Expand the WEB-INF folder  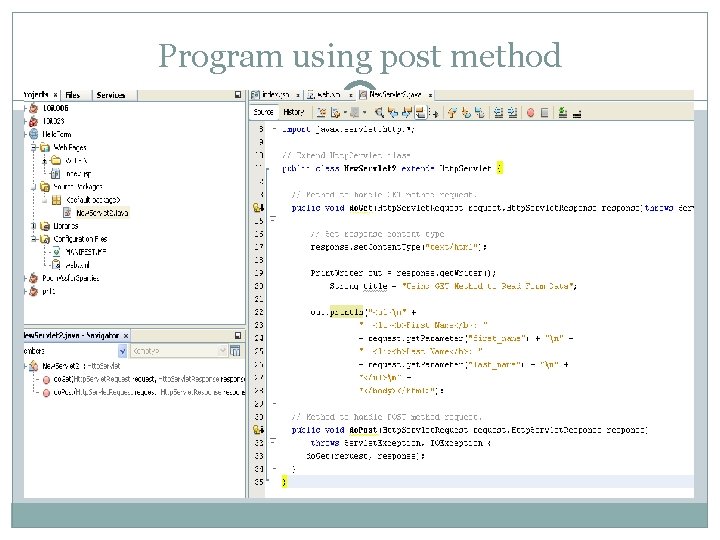(x=45, y=161)
